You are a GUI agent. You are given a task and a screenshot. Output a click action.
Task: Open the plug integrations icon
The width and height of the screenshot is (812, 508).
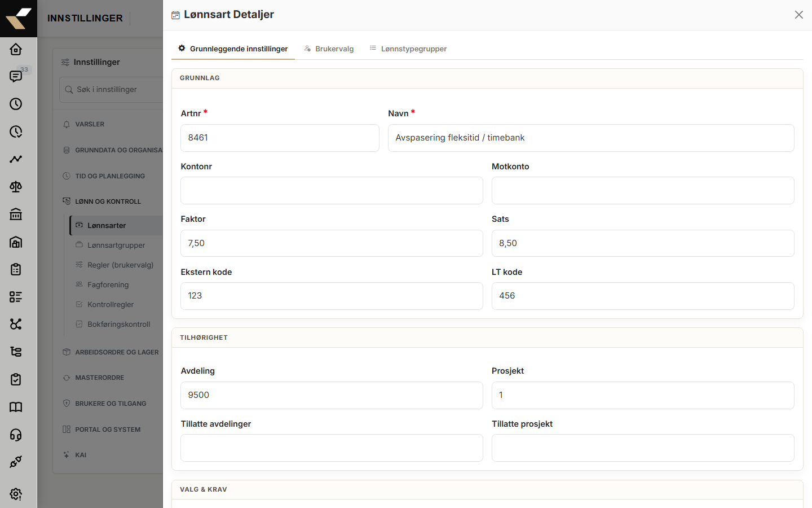coord(16,462)
